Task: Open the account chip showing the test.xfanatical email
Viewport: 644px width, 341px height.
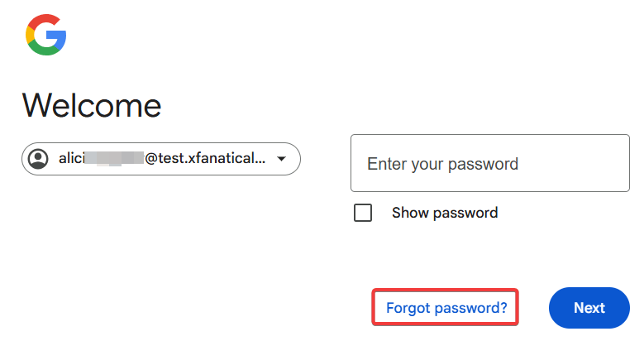Action: click(x=161, y=159)
